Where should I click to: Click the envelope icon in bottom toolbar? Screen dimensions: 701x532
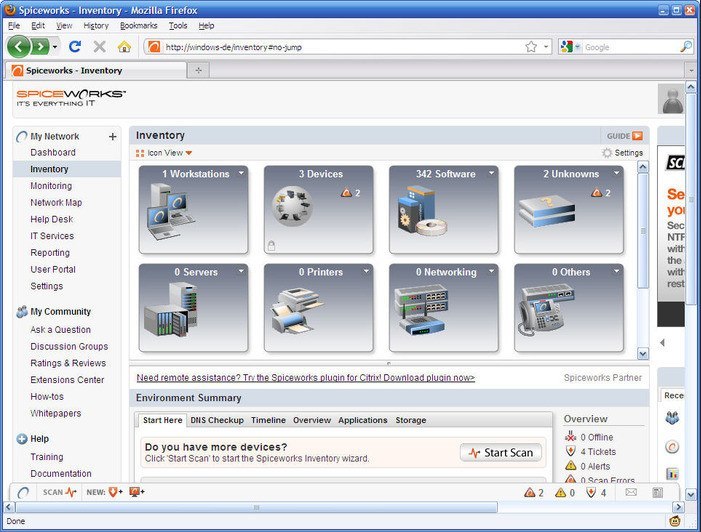point(631,492)
